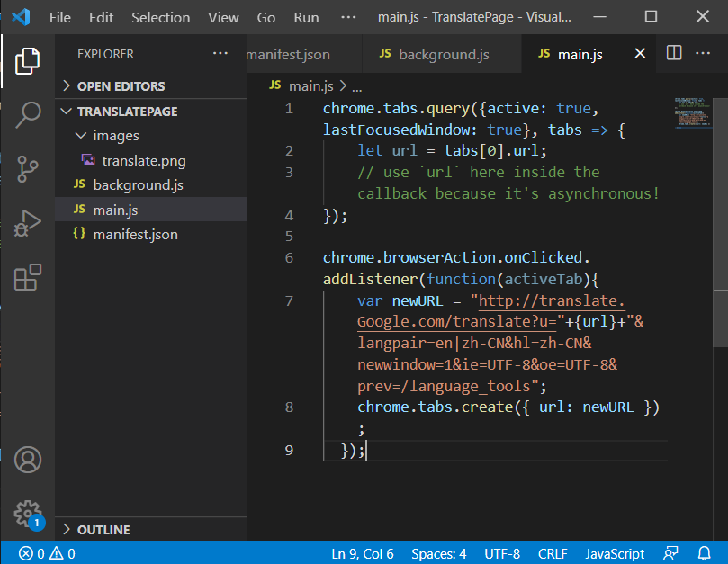Open the Selection menu

[161, 17]
